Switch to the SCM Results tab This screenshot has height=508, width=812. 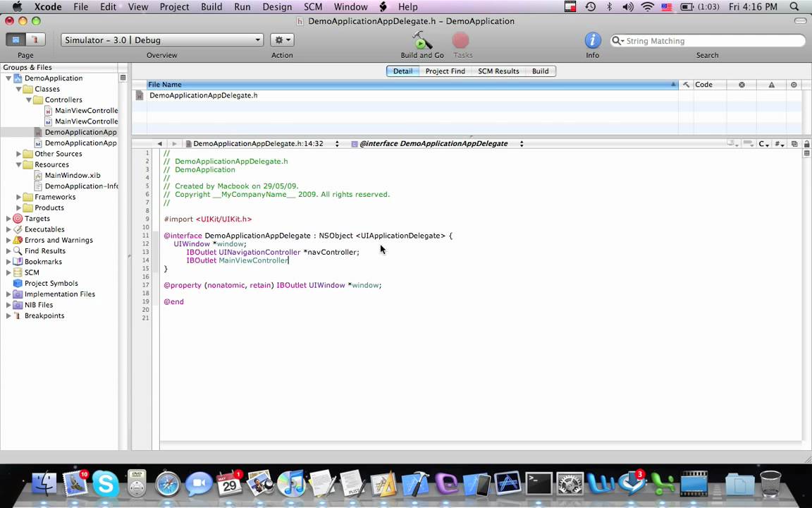(x=498, y=71)
